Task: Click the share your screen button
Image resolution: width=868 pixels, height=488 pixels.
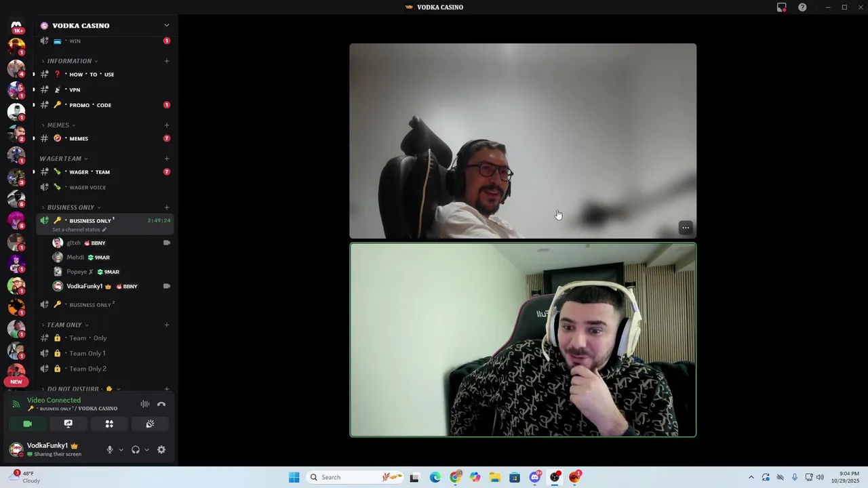Action: tap(68, 424)
